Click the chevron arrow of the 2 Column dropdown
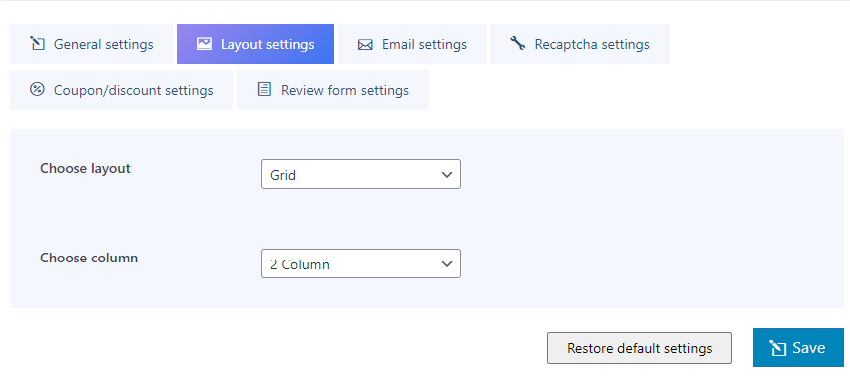850x376 pixels. pyautogui.click(x=447, y=264)
